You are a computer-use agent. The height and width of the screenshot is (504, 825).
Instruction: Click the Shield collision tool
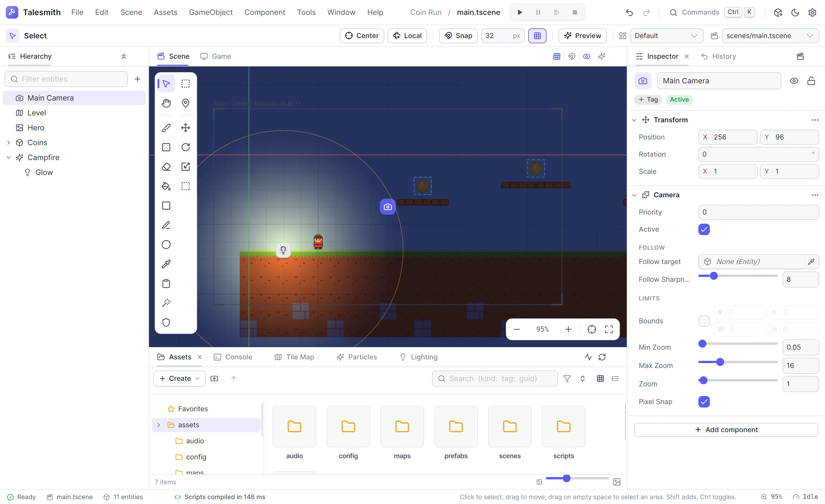[166, 322]
